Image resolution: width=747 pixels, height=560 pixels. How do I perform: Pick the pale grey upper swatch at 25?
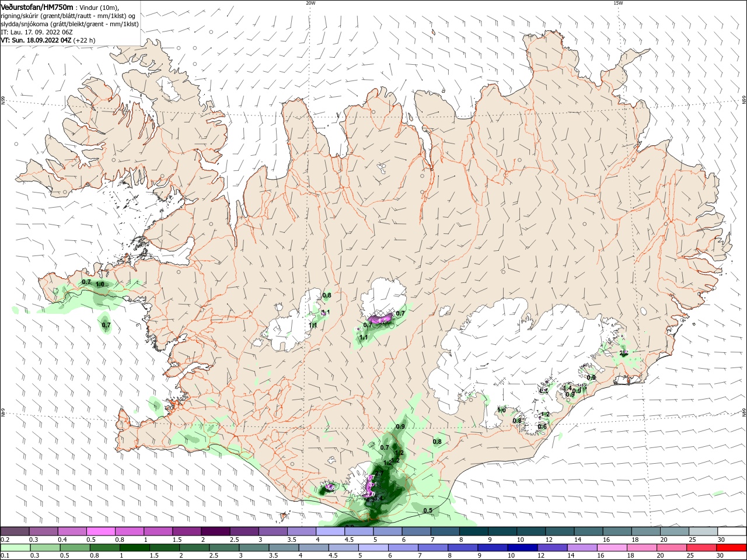[704, 531]
